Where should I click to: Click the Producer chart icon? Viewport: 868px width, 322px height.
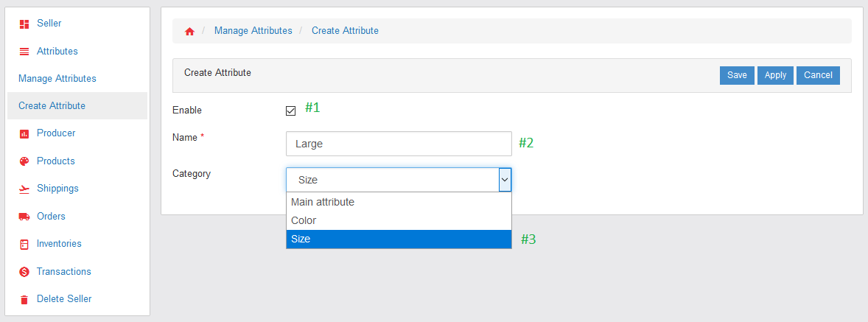click(24, 133)
